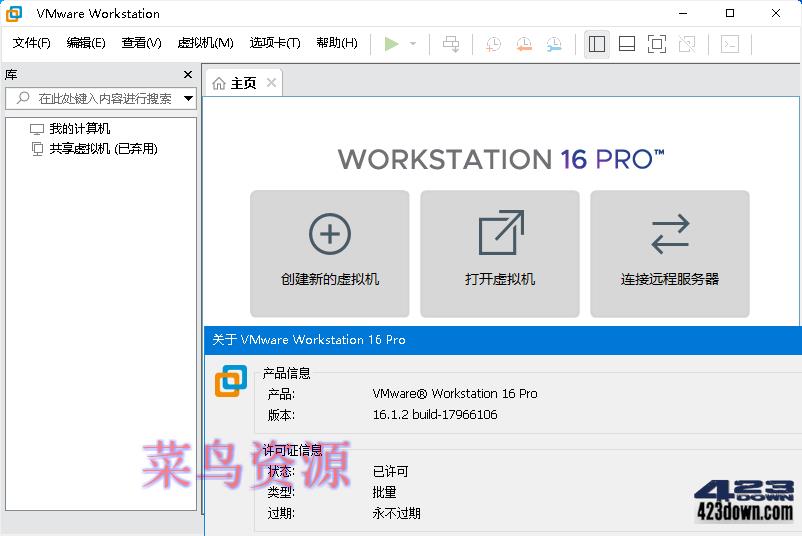This screenshot has width=802, height=536.
Task: Click the revert to snapshot toolbar icon
Action: (524, 44)
